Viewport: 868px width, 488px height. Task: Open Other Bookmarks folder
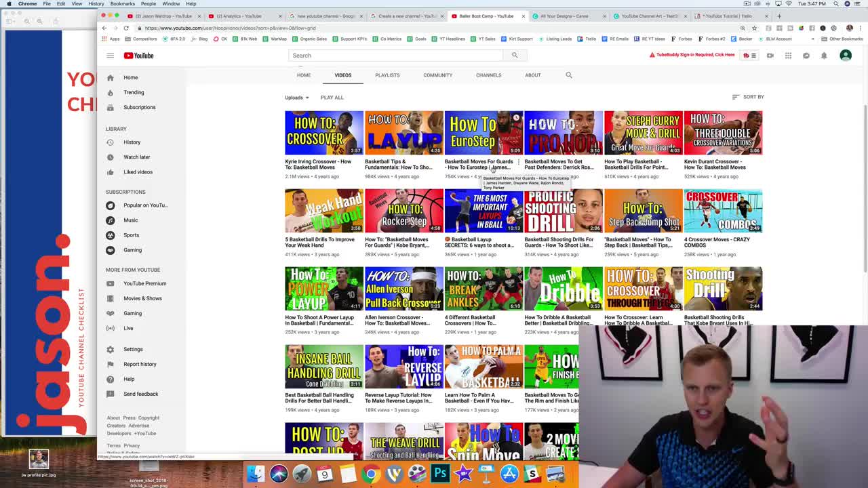pyautogui.click(x=842, y=39)
